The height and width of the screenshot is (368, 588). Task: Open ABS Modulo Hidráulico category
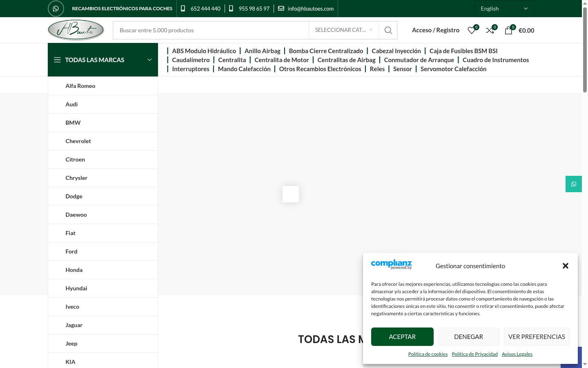(x=204, y=51)
